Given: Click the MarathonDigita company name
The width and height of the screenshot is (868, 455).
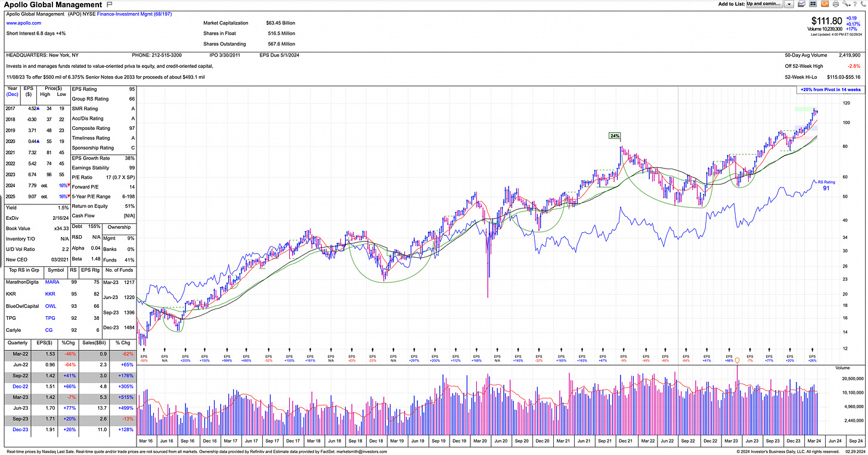Looking at the screenshot, I should pyautogui.click(x=21, y=282).
